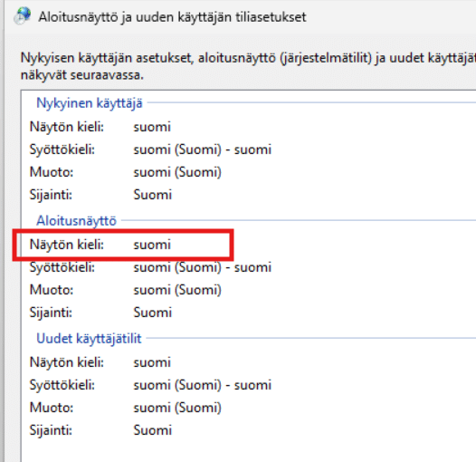Screen dimensions: 476x462
Task: Click Näytön kieli label under Uudet käyttäjätilit
Action: [66, 362]
